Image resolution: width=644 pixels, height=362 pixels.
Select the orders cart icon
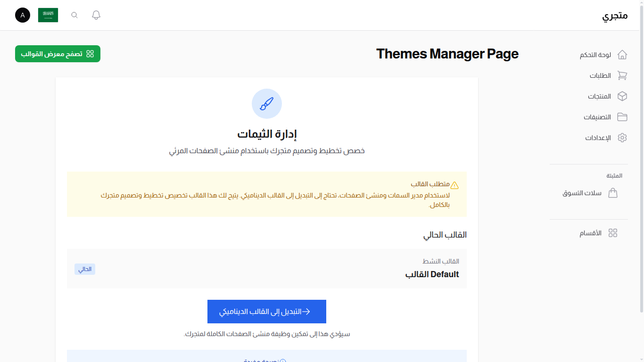pyautogui.click(x=622, y=75)
